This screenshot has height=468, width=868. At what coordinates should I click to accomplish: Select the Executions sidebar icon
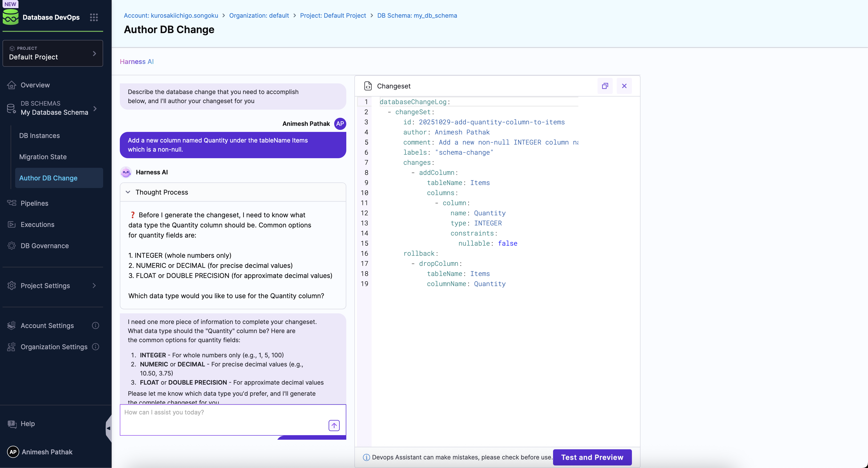point(11,224)
